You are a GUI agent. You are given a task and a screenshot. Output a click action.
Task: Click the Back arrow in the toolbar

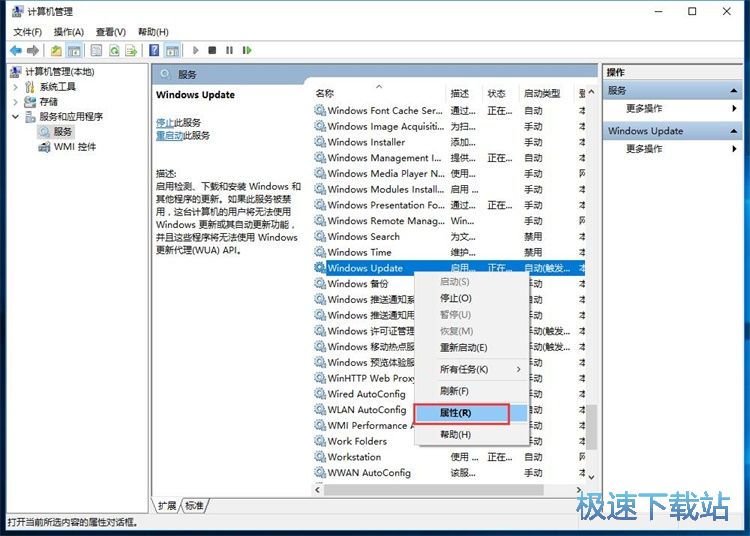click(16, 50)
